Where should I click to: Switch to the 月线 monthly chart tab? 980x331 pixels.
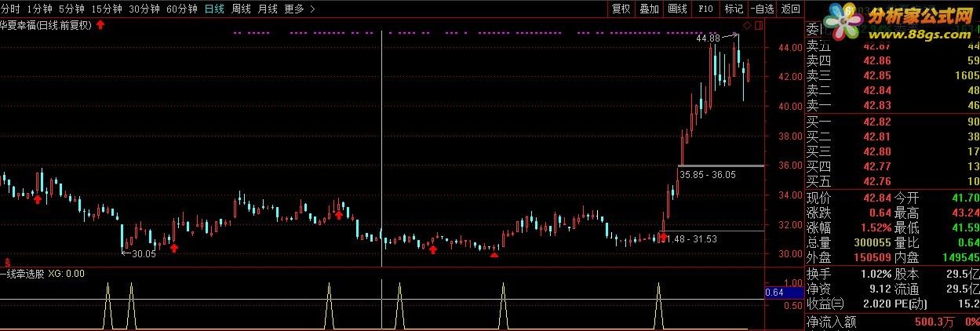point(268,9)
